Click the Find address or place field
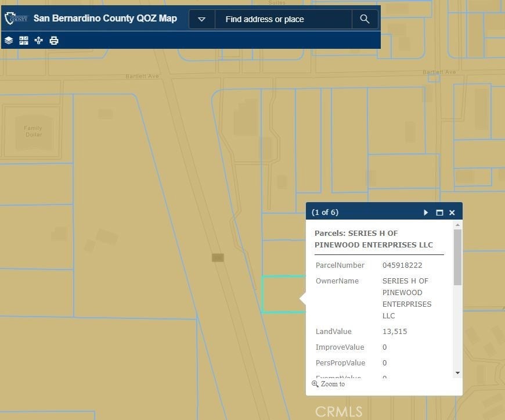Image resolution: width=505 pixels, height=420 pixels. pyautogui.click(x=283, y=19)
